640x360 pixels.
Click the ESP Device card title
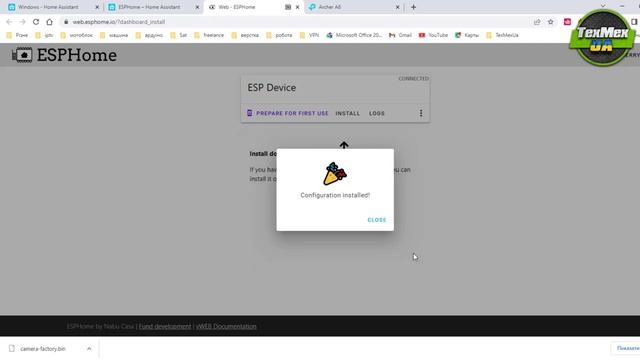click(272, 88)
